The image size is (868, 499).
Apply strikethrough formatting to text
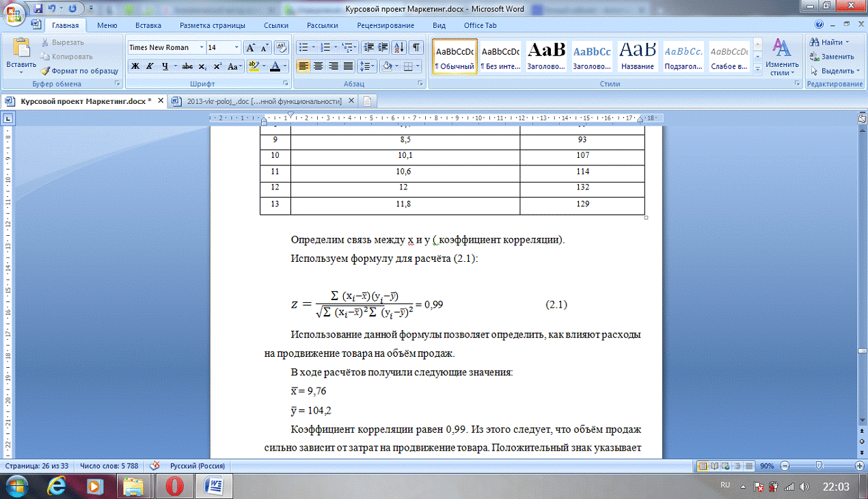185,66
